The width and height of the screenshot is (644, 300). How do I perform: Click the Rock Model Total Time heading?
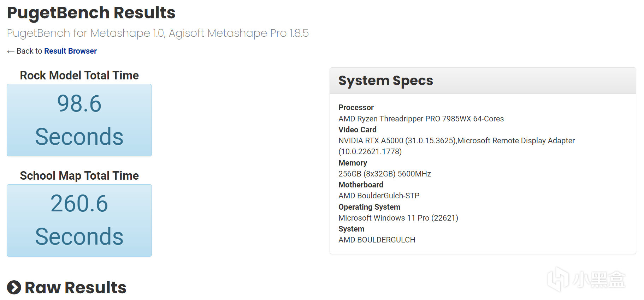point(79,76)
